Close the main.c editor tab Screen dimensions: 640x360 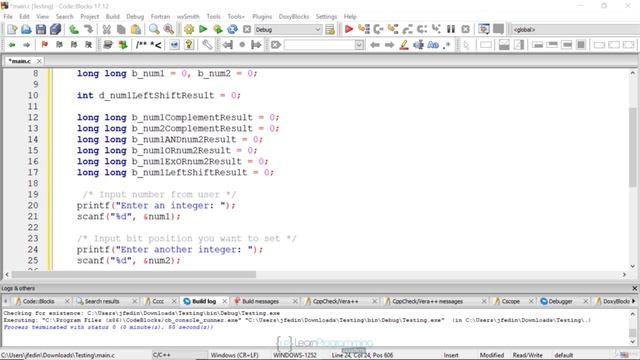39,61
